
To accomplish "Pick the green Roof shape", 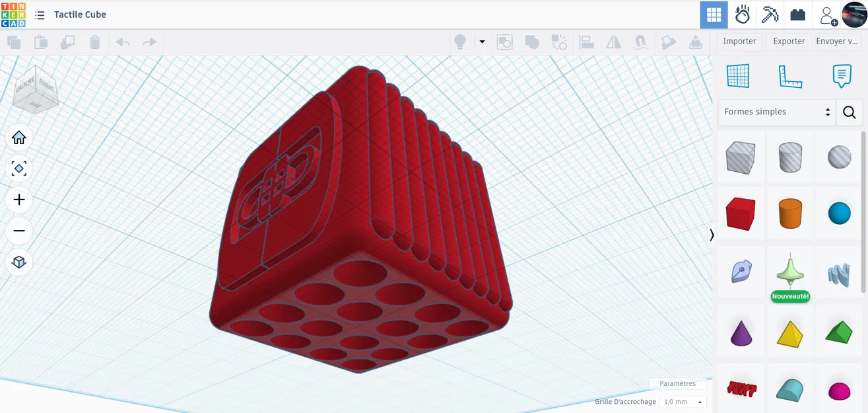I will (839, 332).
